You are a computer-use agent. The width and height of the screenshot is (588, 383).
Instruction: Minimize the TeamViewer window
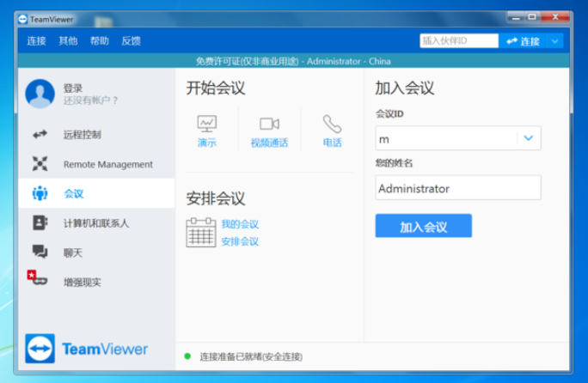pos(516,17)
